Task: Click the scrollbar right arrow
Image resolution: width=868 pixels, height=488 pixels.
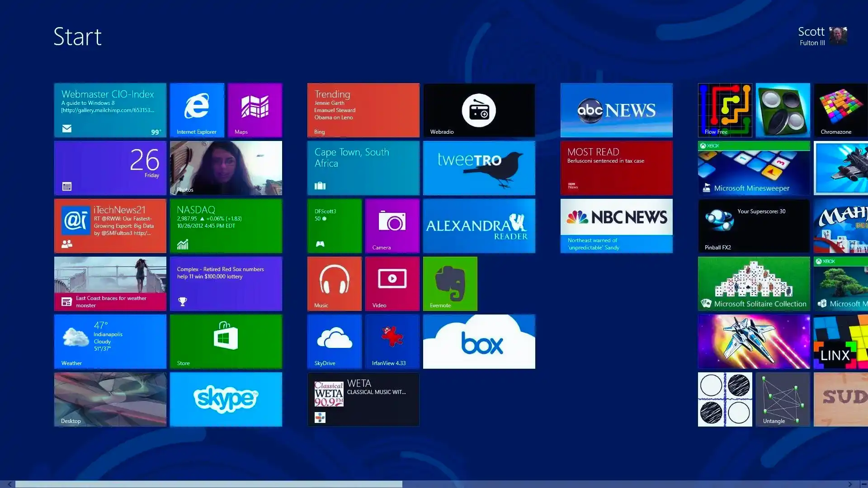Action: (x=850, y=484)
